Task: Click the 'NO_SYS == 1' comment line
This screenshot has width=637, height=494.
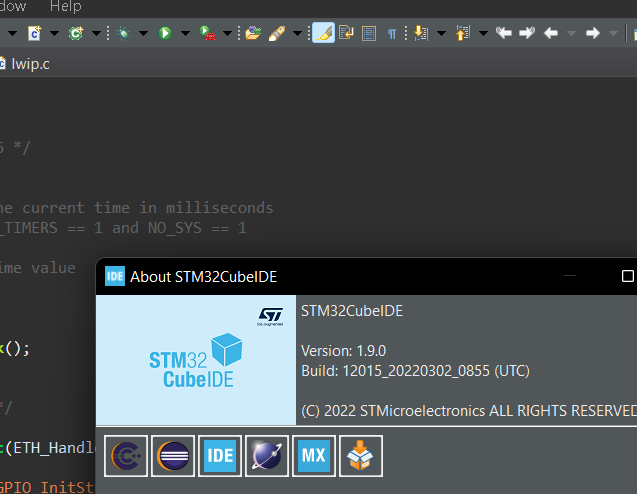Action: tap(197, 228)
